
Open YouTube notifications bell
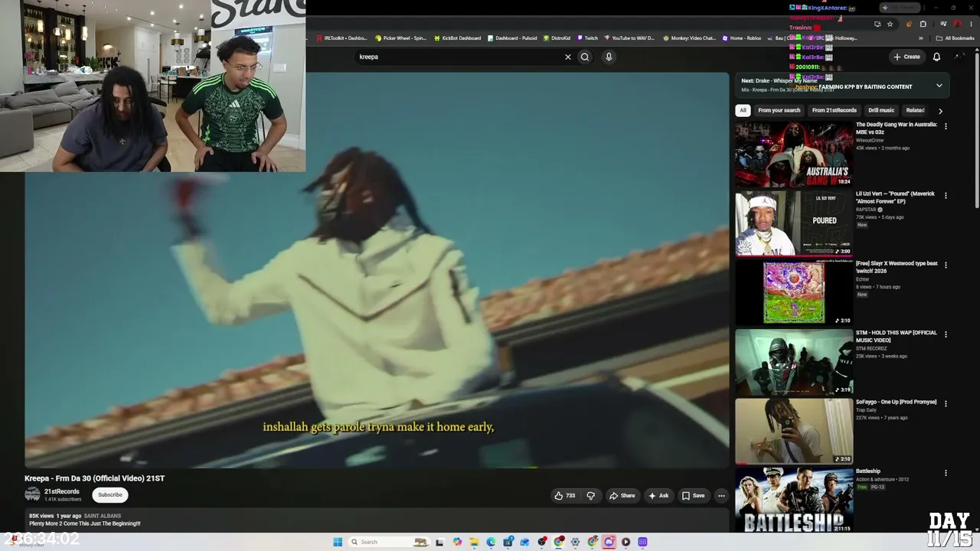(x=936, y=57)
